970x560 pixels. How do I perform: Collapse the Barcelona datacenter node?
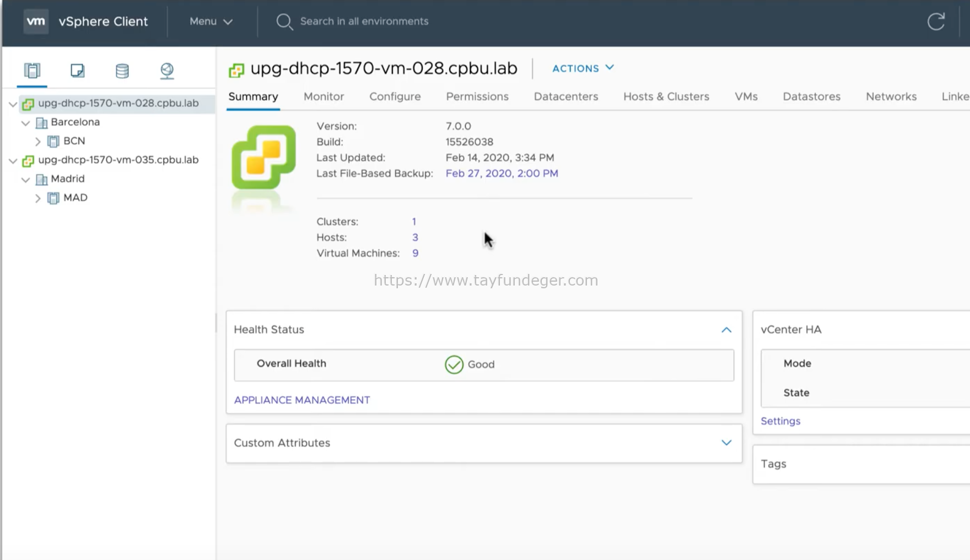coord(25,123)
